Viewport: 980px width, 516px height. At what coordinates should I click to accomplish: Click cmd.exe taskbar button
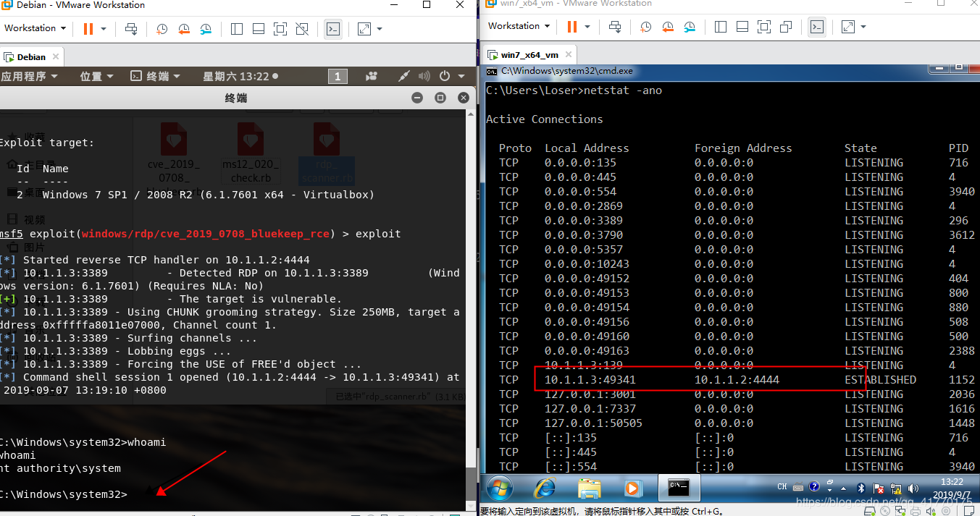click(678, 488)
